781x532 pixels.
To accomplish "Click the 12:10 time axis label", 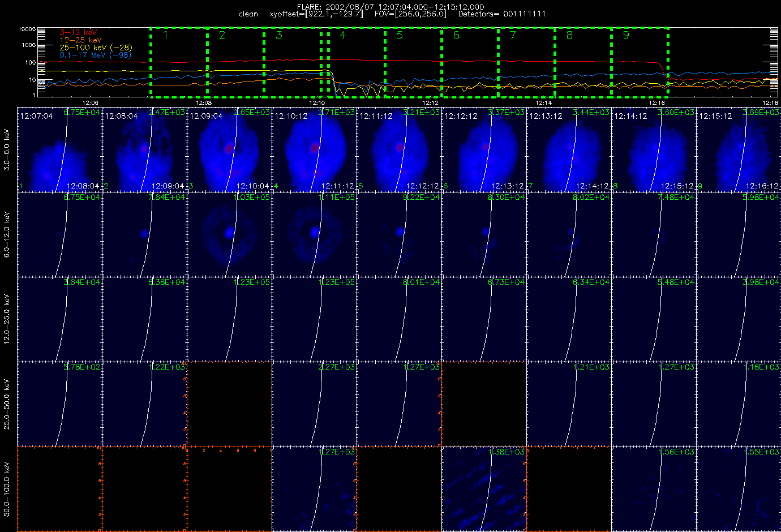I will point(317,102).
